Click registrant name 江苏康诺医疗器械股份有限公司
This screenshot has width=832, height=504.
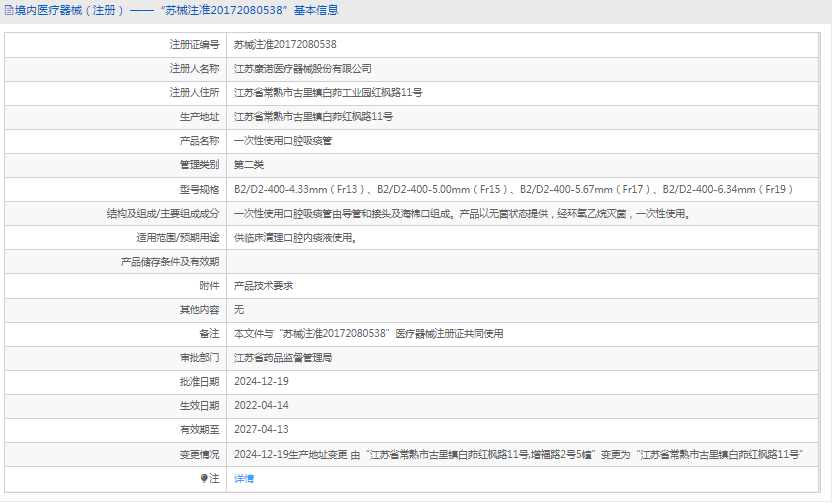[x=302, y=69]
